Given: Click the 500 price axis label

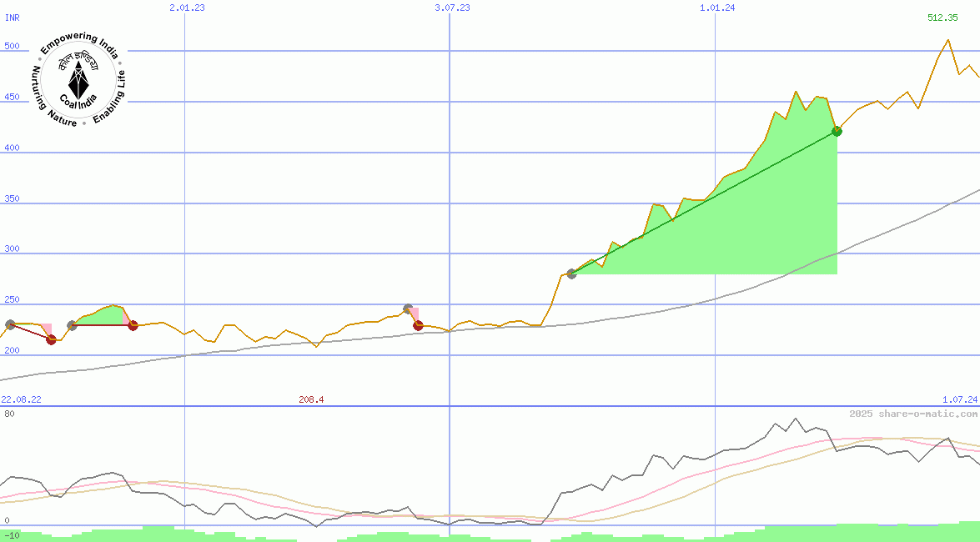Looking at the screenshot, I should tap(12, 46).
